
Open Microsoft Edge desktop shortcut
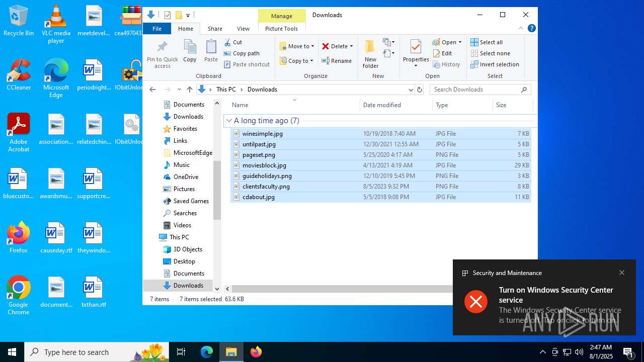(x=56, y=78)
